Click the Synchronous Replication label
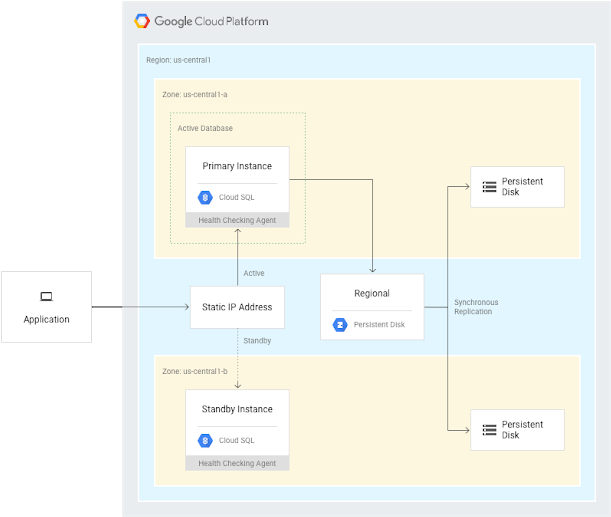Screen dimensions: 611x517 (476, 307)
